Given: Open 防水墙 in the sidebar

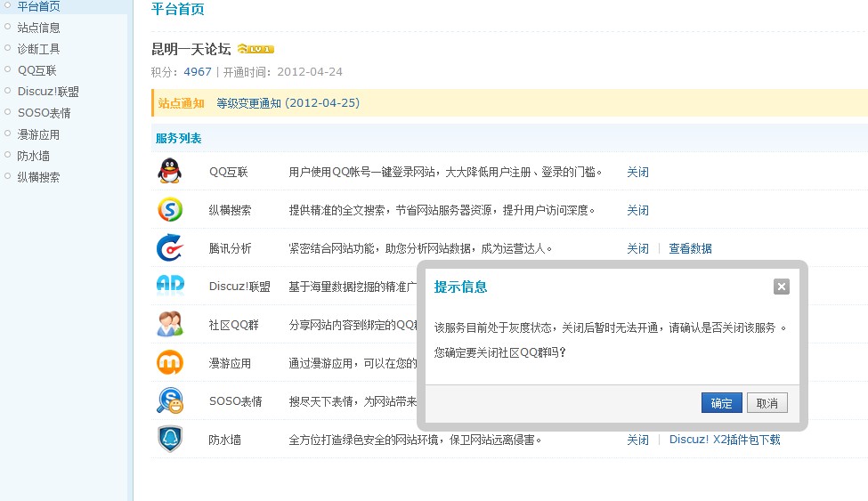Looking at the screenshot, I should pyautogui.click(x=33, y=156).
